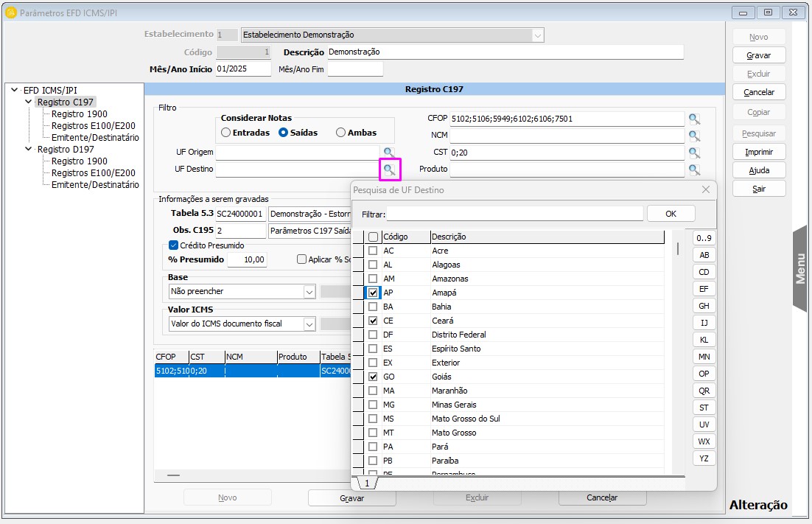Open the Base dropdown list
Screen dimensions: 812x524
(x=309, y=292)
